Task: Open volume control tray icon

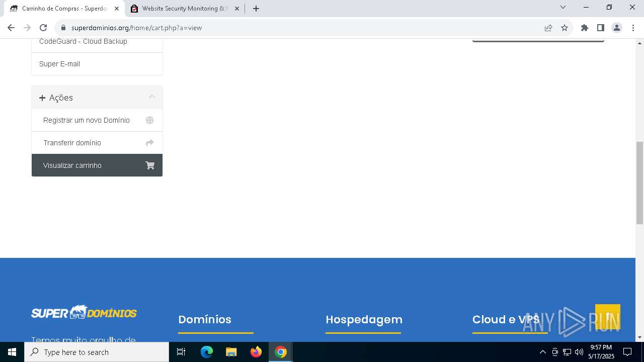Action: pyautogui.click(x=579, y=352)
